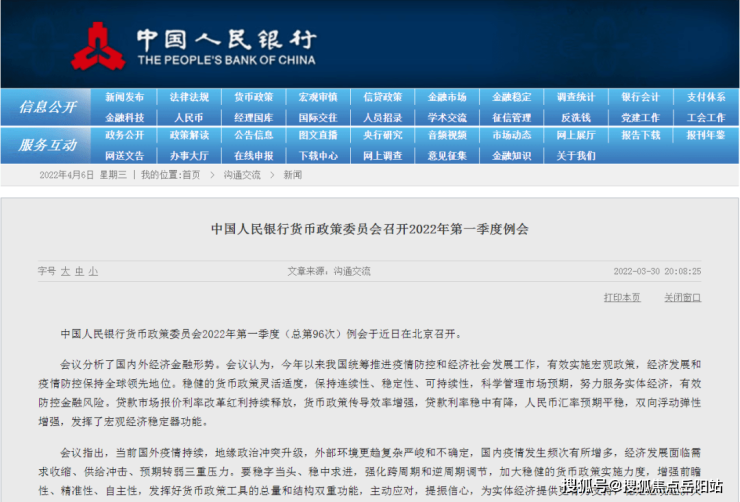Image resolution: width=740 pixels, height=502 pixels.
Task: Click the 打印本页 print link
Action: click(622, 297)
